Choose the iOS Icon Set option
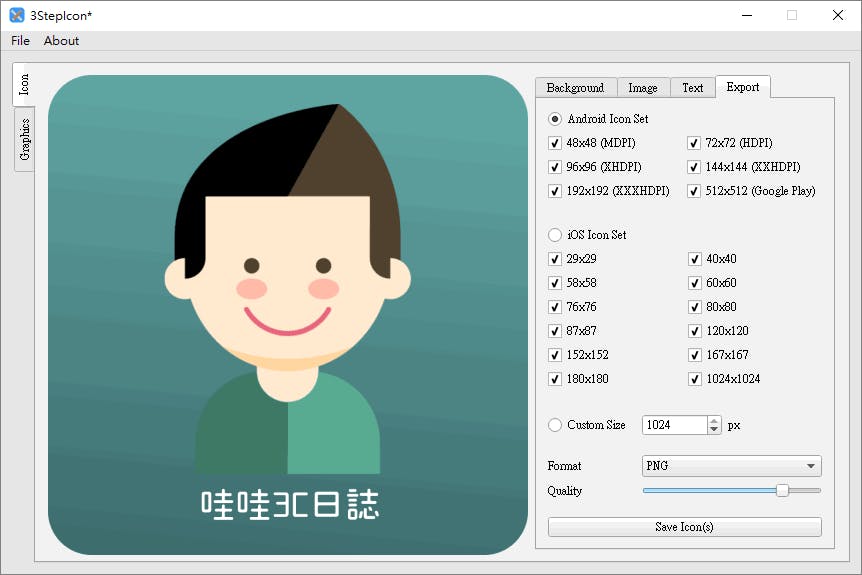 pos(555,235)
